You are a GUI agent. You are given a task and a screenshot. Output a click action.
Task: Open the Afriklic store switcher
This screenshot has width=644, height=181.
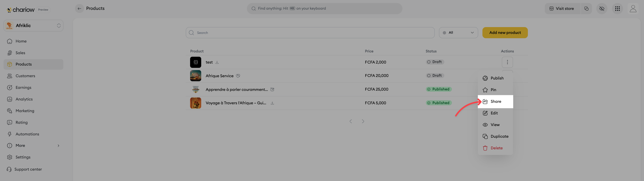(33, 26)
